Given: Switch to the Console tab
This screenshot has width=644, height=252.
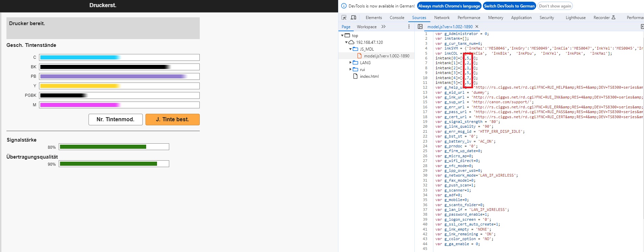Looking at the screenshot, I should [x=397, y=17].
